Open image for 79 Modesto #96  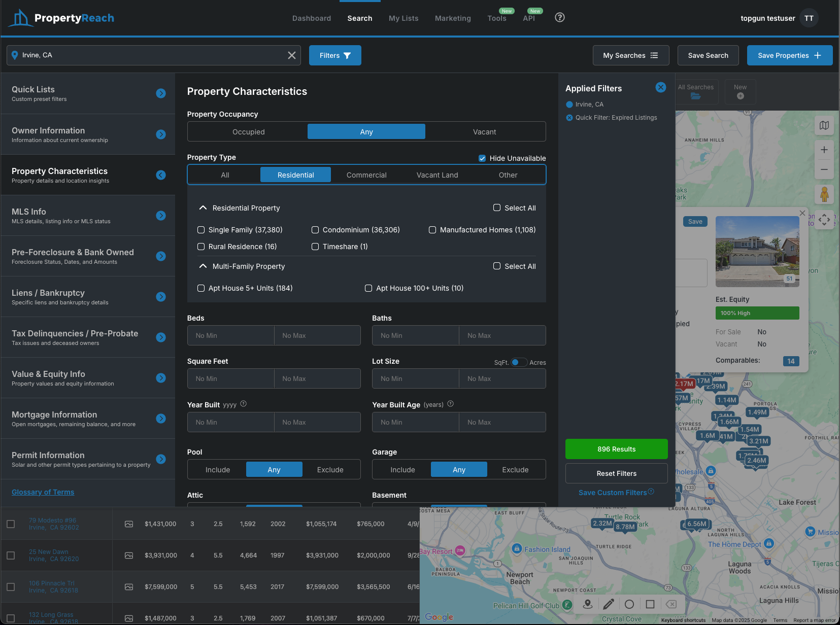[x=129, y=524]
